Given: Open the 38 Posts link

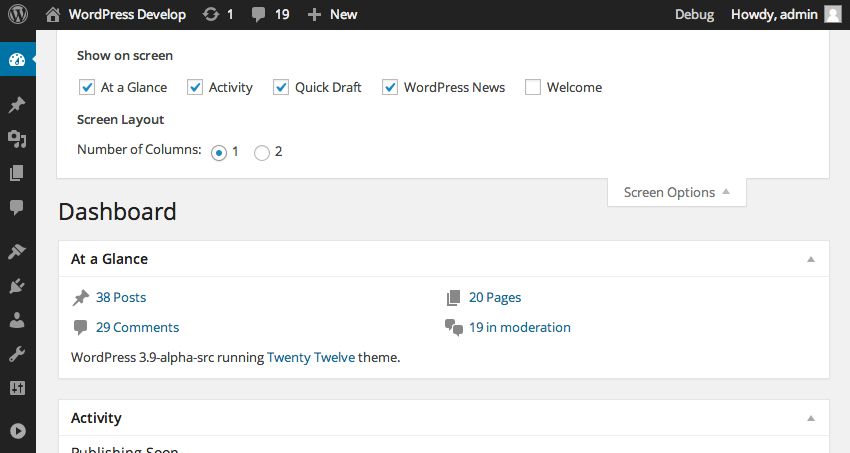Looking at the screenshot, I should [121, 297].
